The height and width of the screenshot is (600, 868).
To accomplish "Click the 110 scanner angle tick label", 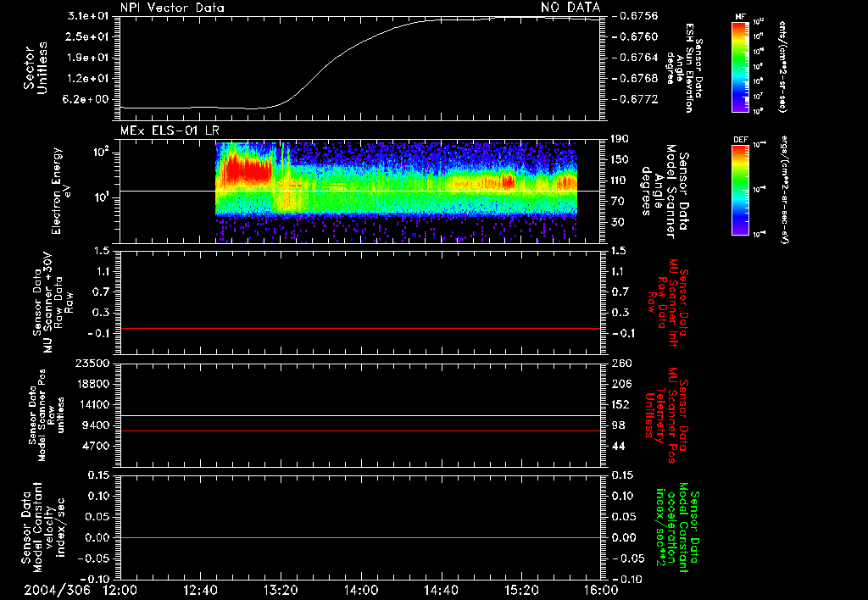I will (x=620, y=181).
